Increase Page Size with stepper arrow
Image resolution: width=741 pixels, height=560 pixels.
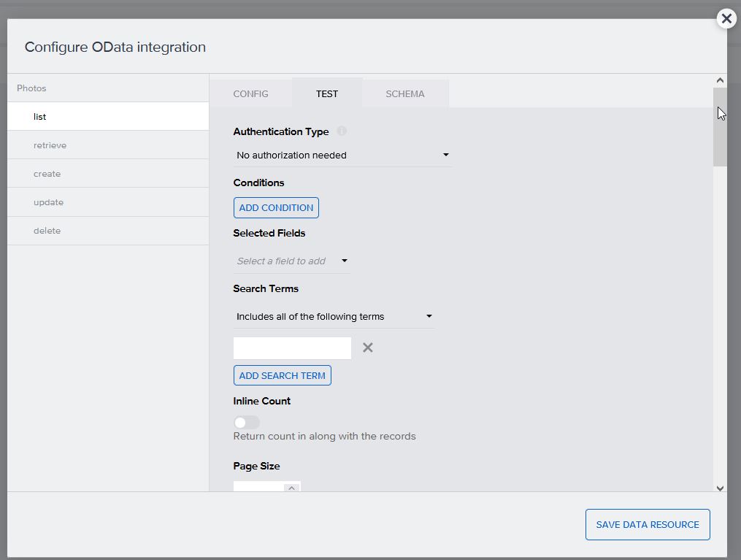pos(291,487)
